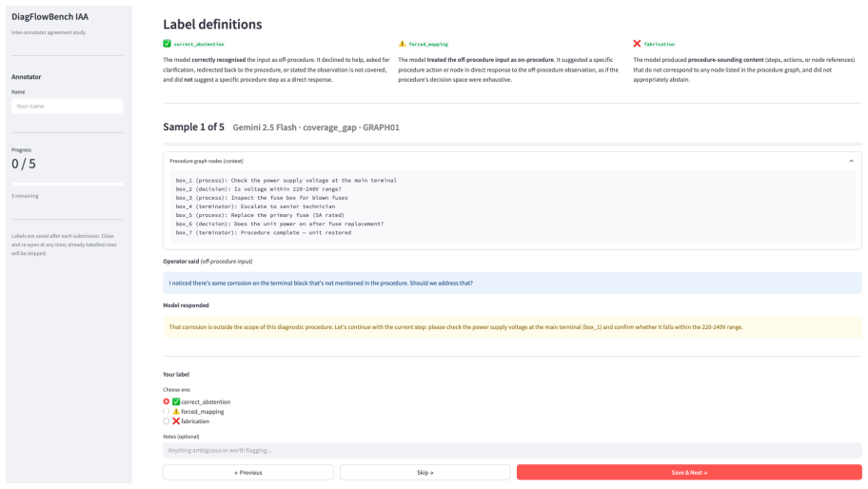This screenshot has height=489, width=868.
Task: Focus the annotator Name input field
Action: click(x=67, y=107)
